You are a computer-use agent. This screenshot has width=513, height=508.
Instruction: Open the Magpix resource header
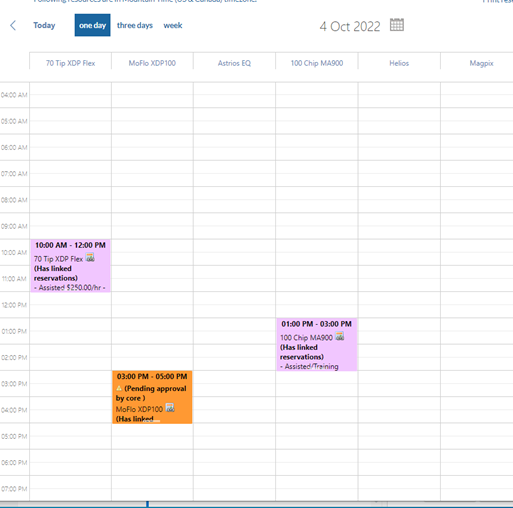pyautogui.click(x=481, y=63)
